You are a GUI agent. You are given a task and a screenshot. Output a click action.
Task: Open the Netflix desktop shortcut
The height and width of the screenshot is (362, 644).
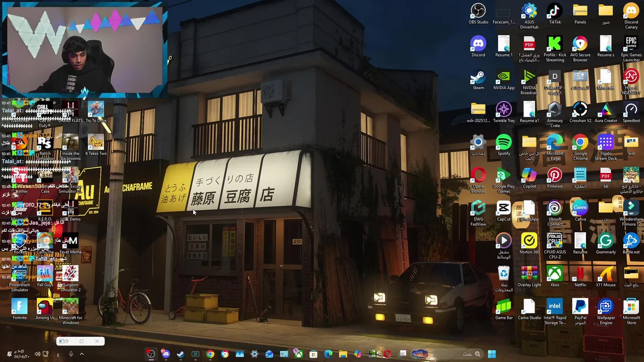point(580,277)
